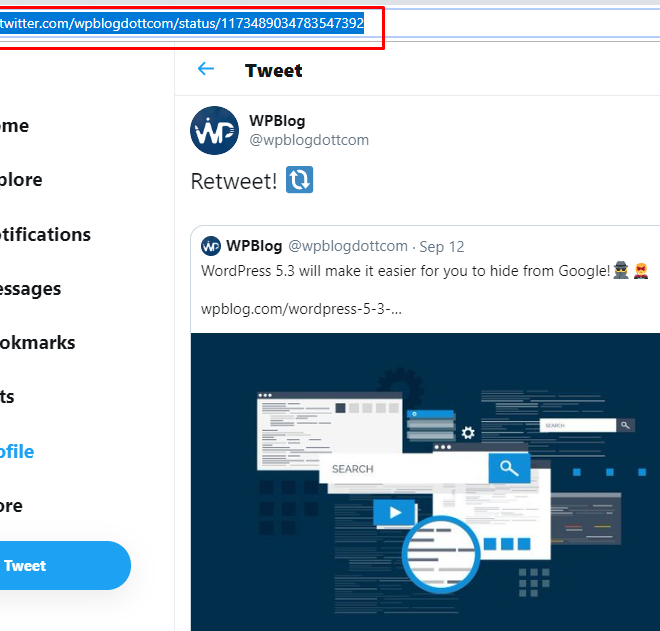Click the Tweet page heading
660x631 pixels.
point(274,70)
